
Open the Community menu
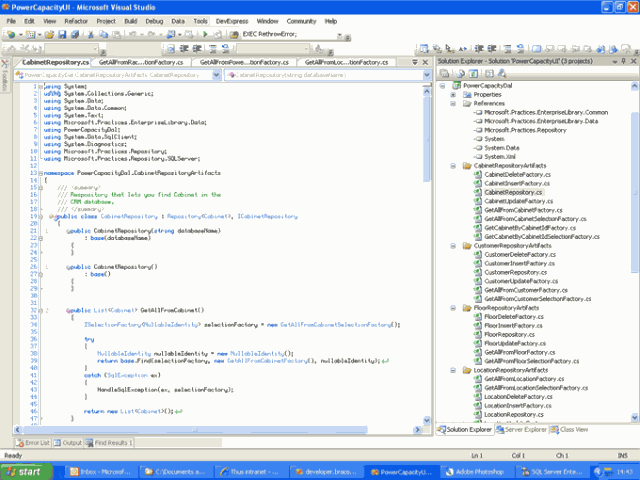pos(301,21)
